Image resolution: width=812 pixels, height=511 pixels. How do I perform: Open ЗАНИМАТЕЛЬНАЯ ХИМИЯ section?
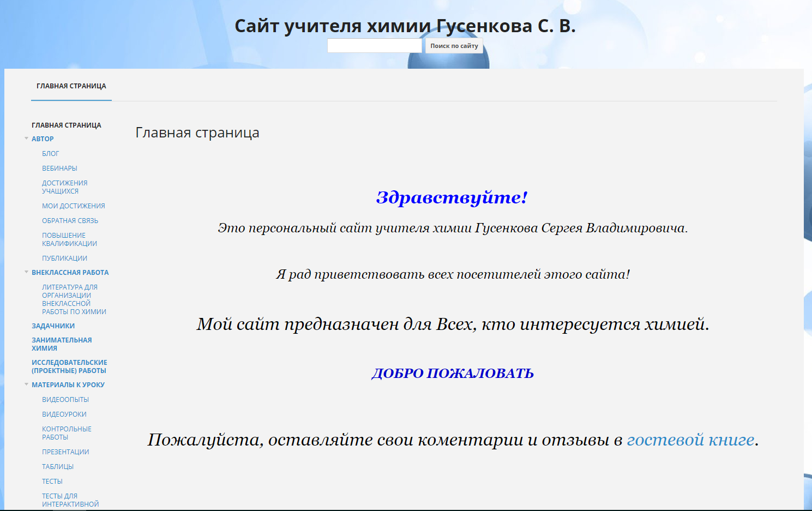(62, 344)
